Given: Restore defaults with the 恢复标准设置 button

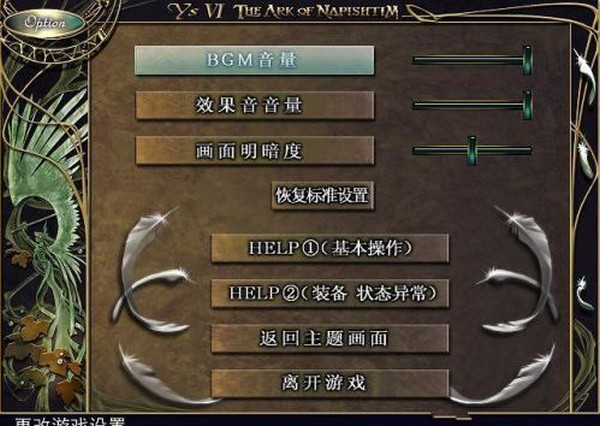Looking at the screenshot, I should [x=322, y=196].
